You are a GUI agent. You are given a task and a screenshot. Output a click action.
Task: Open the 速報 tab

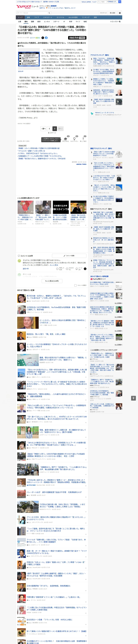tap(28, 17)
